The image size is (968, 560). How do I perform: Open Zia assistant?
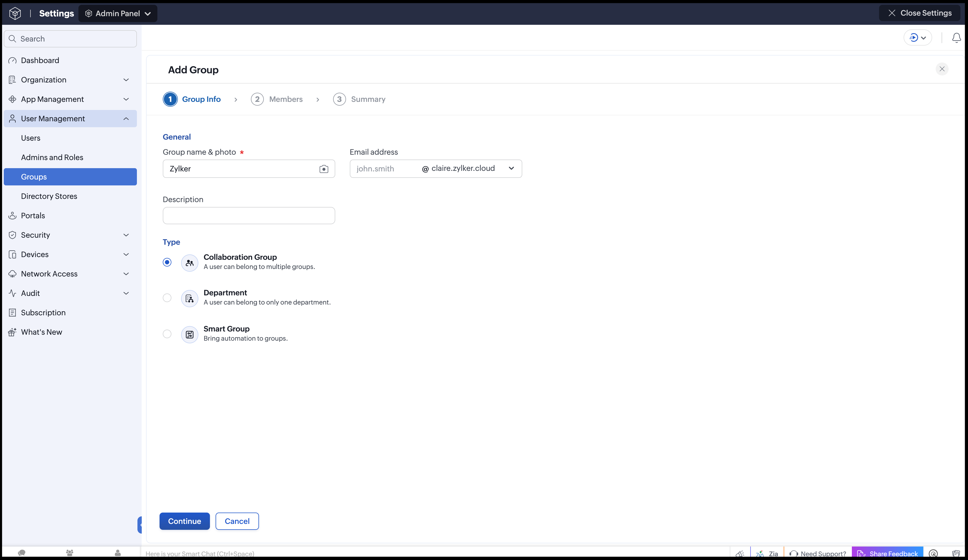767,554
